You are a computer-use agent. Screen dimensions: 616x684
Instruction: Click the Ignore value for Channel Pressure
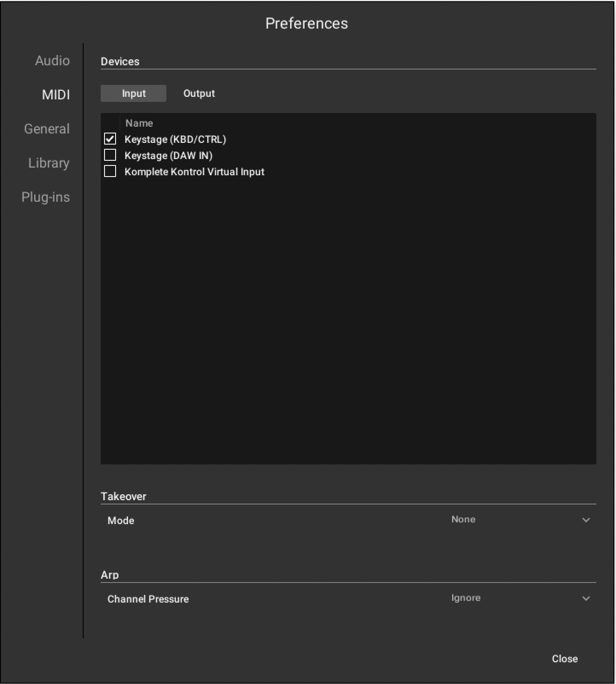466,598
